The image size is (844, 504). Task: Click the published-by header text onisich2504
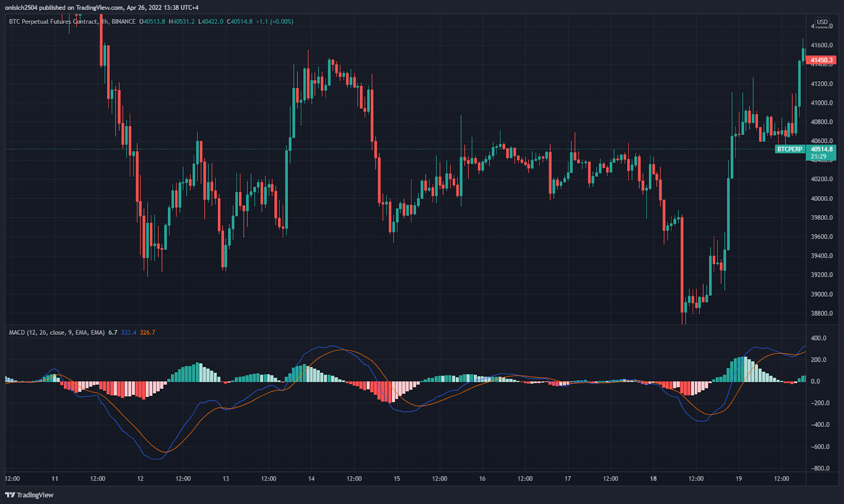[21, 7]
